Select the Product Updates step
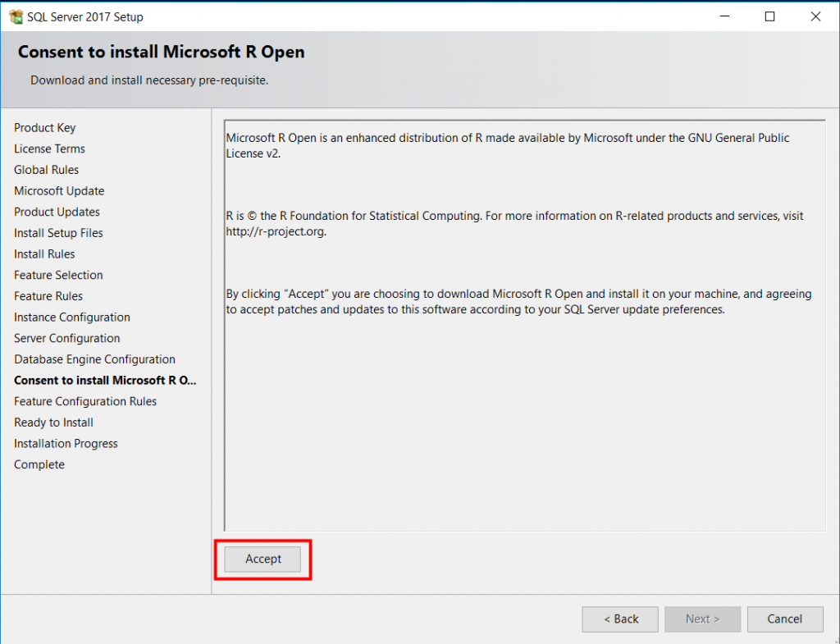 tap(57, 212)
